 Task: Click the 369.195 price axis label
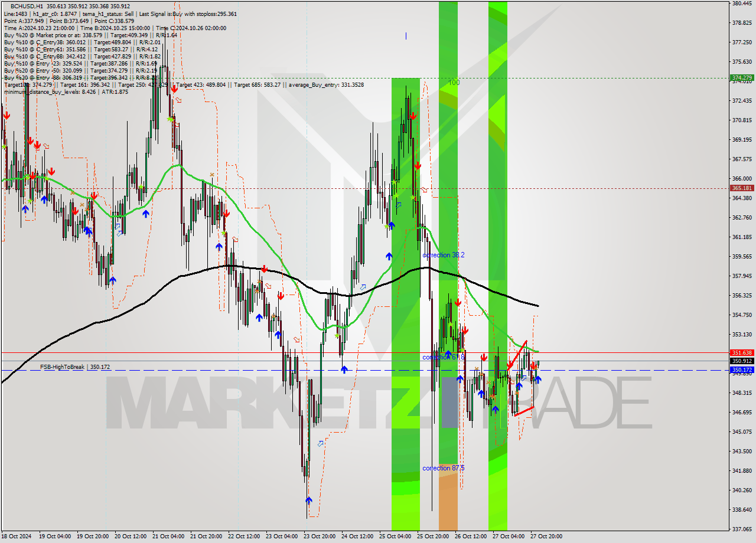click(x=741, y=140)
